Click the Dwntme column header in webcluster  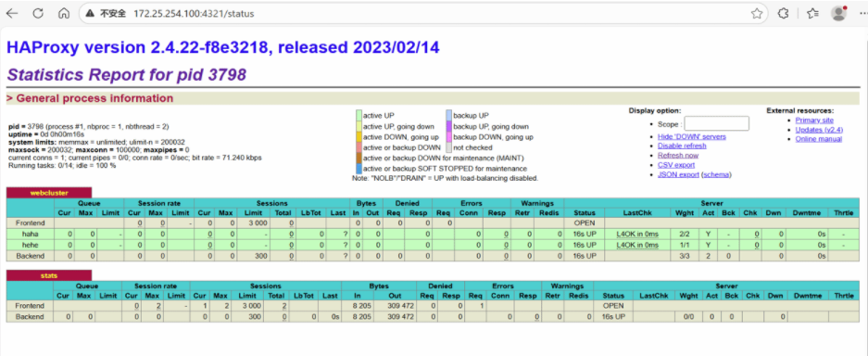(x=807, y=212)
